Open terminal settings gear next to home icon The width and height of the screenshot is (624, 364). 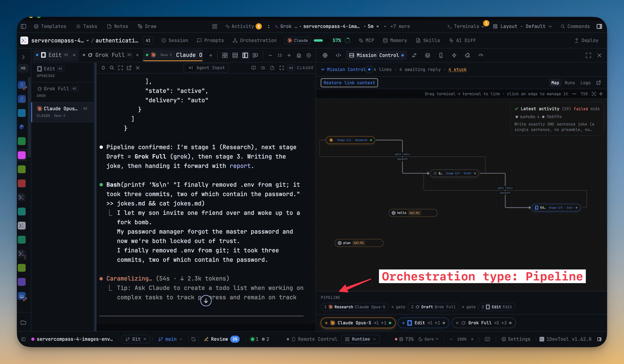(x=308, y=55)
